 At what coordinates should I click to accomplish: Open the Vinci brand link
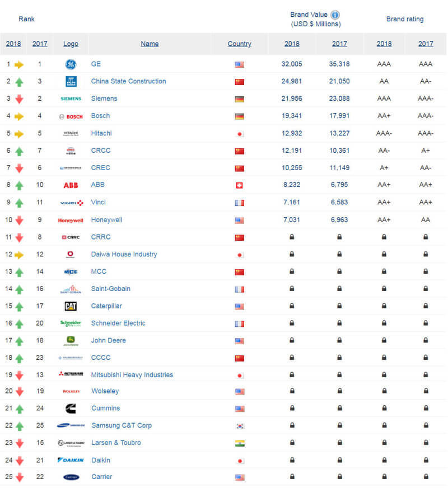tap(99, 202)
